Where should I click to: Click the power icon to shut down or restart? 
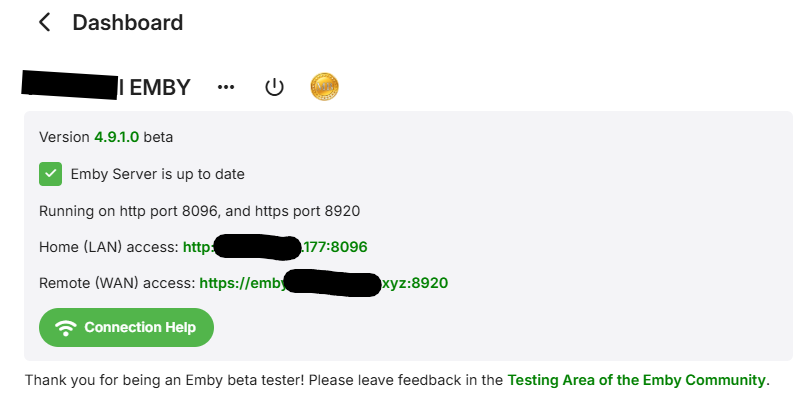coord(274,87)
